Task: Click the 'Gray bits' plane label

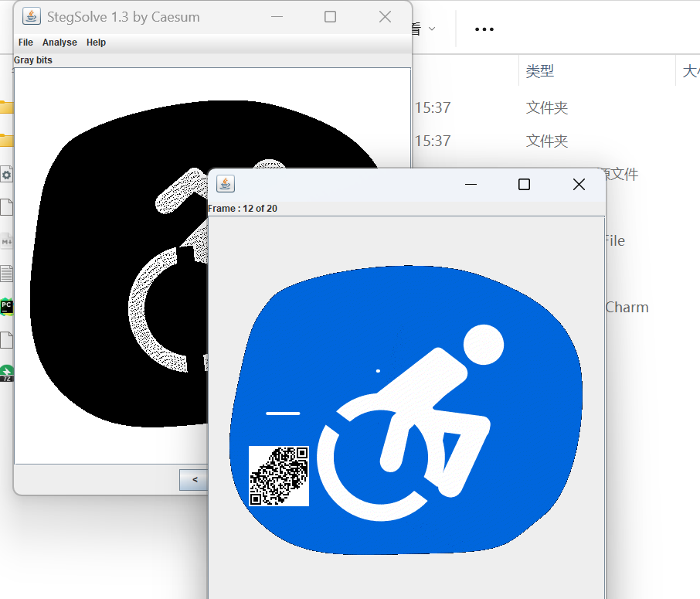Action: pos(33,60)
